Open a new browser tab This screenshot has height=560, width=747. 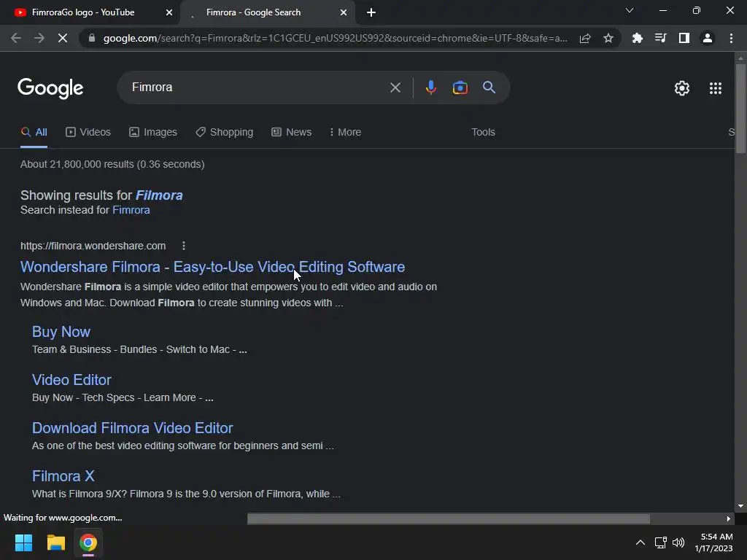[371, 12]
